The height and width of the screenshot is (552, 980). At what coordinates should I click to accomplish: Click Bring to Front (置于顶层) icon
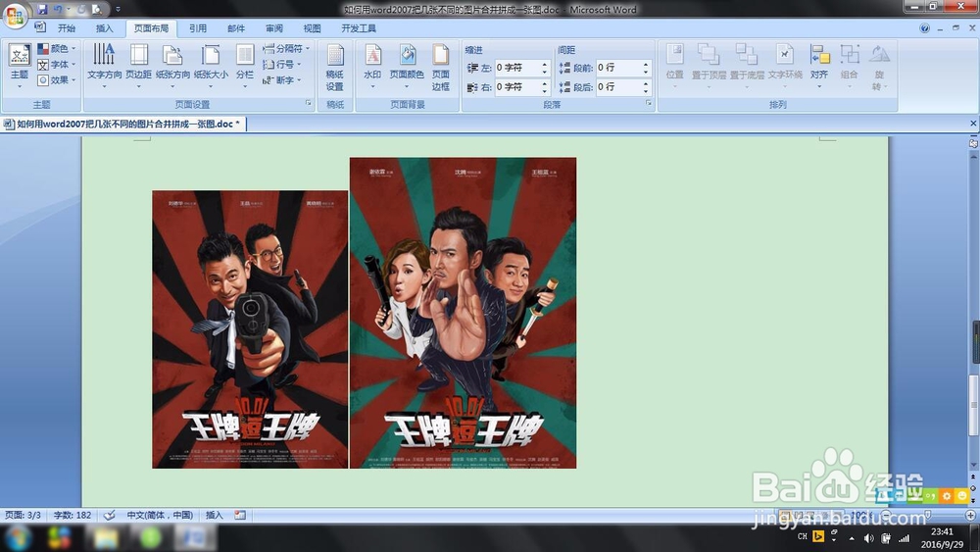pos(709,65)
